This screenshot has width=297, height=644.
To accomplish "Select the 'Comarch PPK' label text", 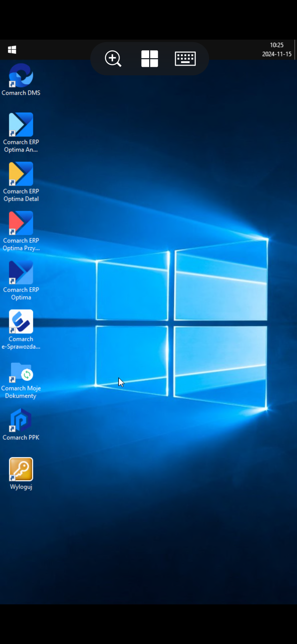I will (x=21, y=438).
